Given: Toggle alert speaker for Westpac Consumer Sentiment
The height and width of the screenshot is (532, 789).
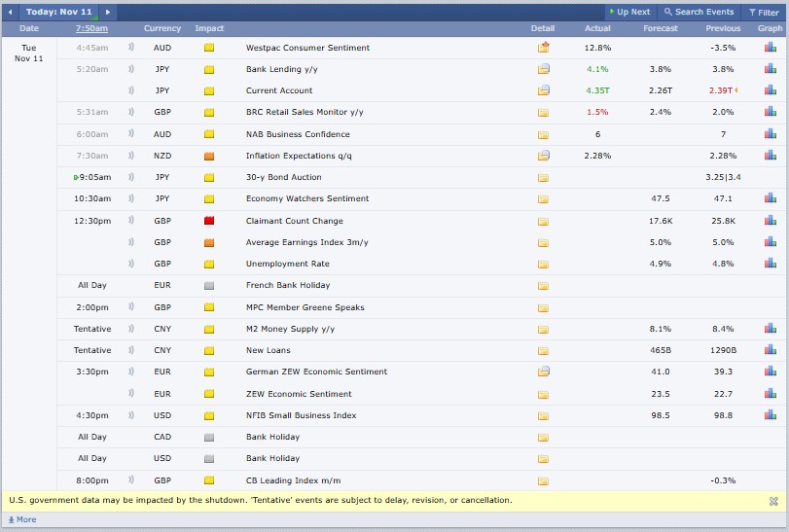Looking at the screenshot, I should click(131, 48).
